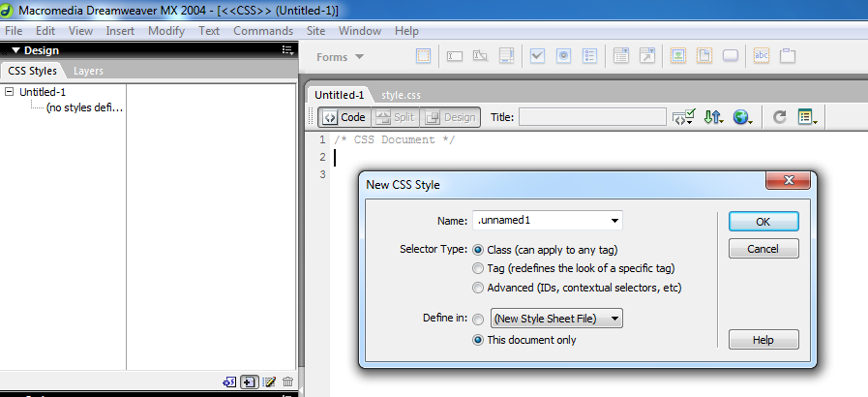Insert a Text Field form control
Screen dimensions: 868x397
(x=455, y=56)
